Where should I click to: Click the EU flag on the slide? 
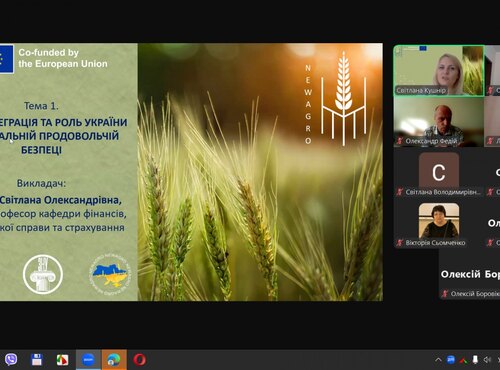7,59
